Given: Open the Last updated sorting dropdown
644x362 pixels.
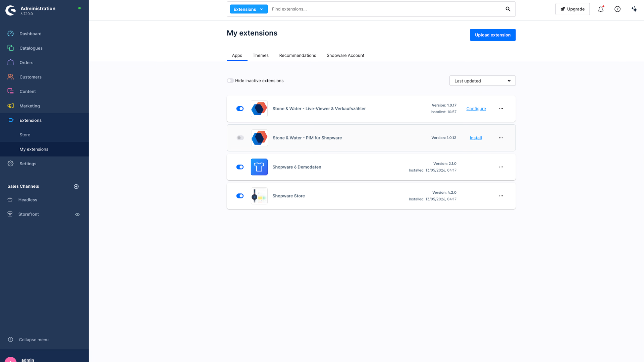Looking at the screenshot, I should pyautogui.click(x=482, y=81).
